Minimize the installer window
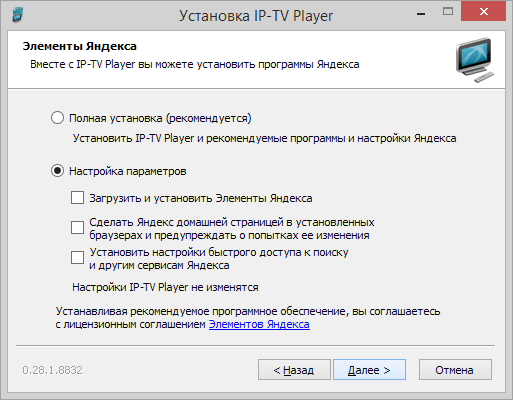Screen dimensions: 513x400 point(421,14)
